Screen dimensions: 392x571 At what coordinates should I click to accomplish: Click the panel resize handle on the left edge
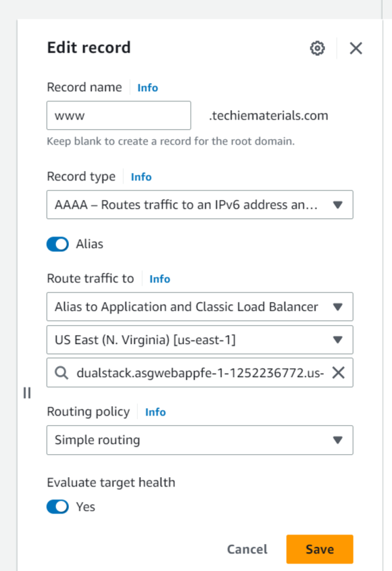pyautogui.click(x=27, y=393)
